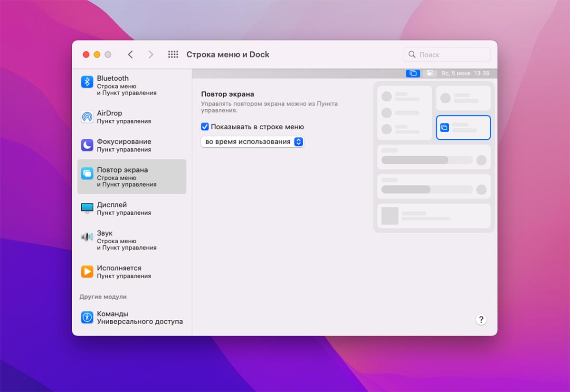This screenshot has width=570, height=392.
Task: Select Звук in the sidebar
Action: [x=132, y=240]
